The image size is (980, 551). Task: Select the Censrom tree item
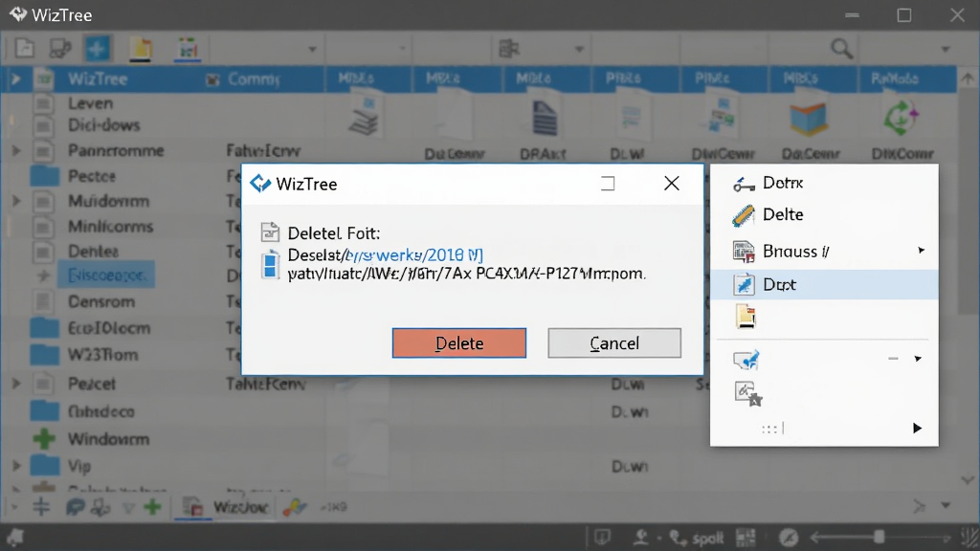(101, 301)
